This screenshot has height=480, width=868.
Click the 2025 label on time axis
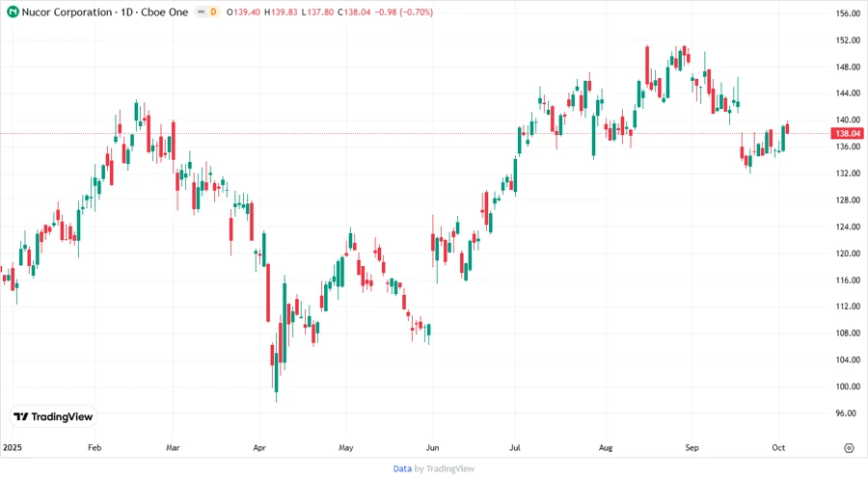[x=12, y=448]
